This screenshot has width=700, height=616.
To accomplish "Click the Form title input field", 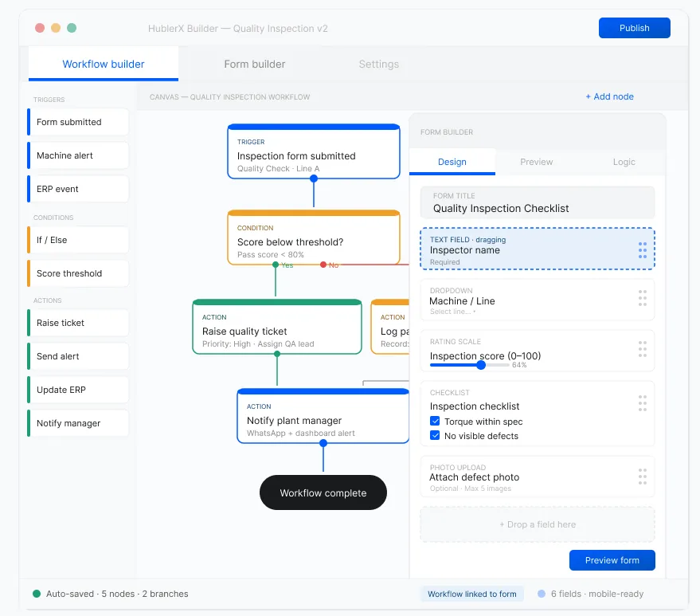I will pos(537,202).
